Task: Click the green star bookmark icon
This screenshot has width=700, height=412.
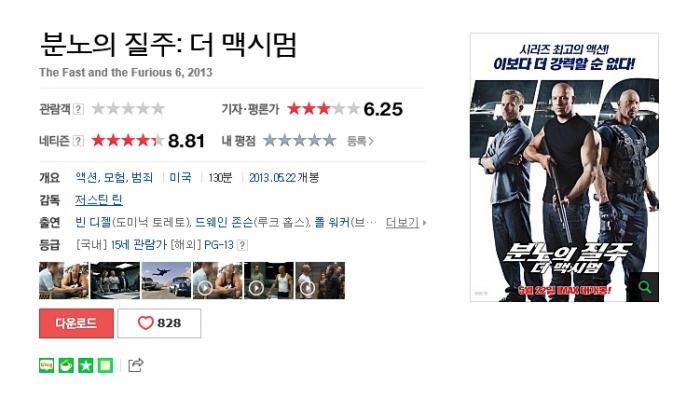Action: point(86,365)
